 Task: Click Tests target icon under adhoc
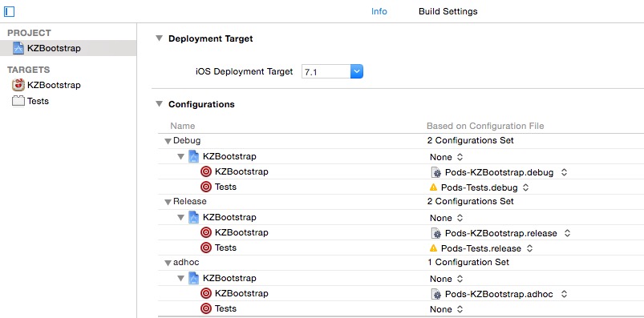(x=206, y=308)
